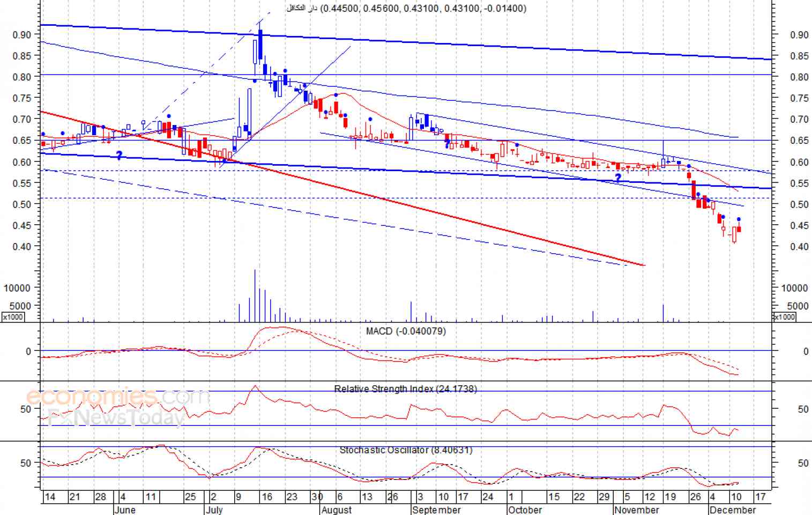The image size is (812, 515).
Task: Select date label 21 on the time axis
Action: (75, 497)
